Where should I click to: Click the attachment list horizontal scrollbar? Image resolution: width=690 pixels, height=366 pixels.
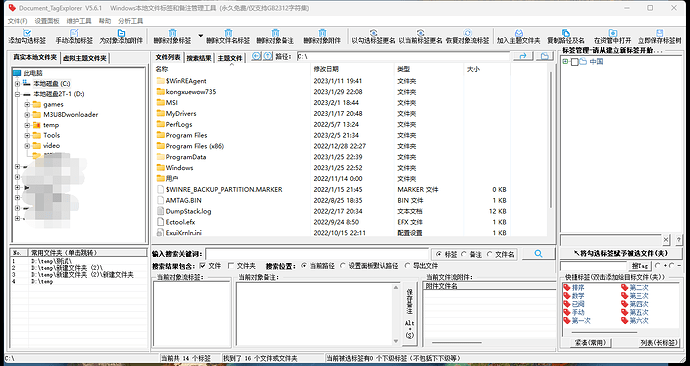(457, 342)
